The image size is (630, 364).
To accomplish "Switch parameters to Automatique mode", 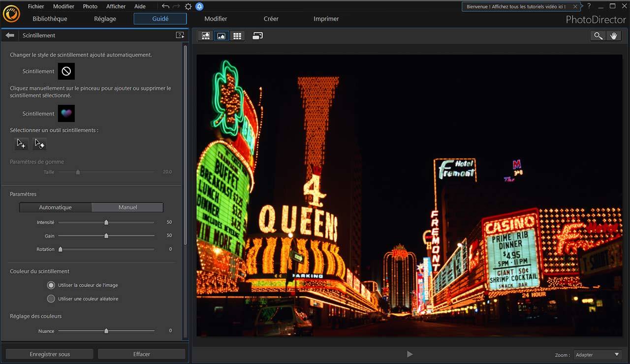I will coord(56,208).
